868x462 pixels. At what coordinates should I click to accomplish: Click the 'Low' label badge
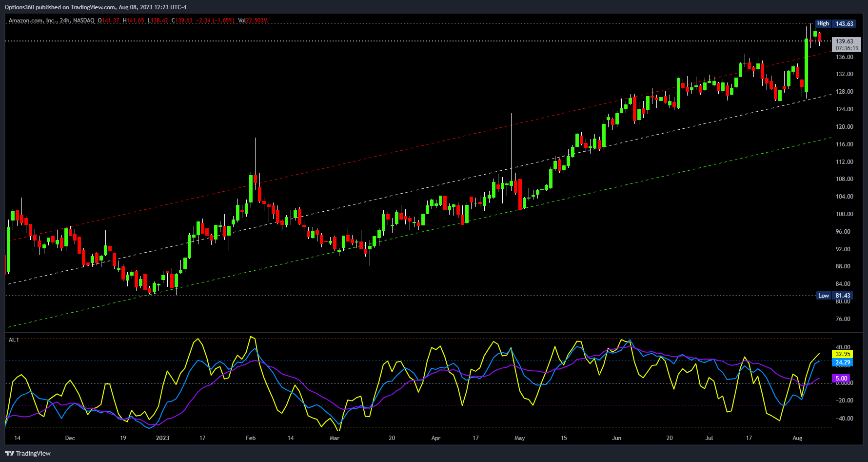pyautogui.click(x=824, y=296)
